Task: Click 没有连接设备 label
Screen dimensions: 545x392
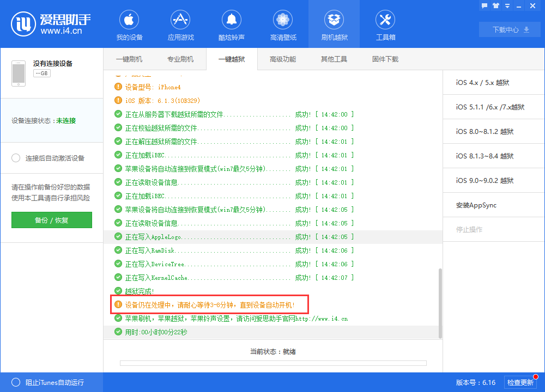Action: (x=53, y=64)
